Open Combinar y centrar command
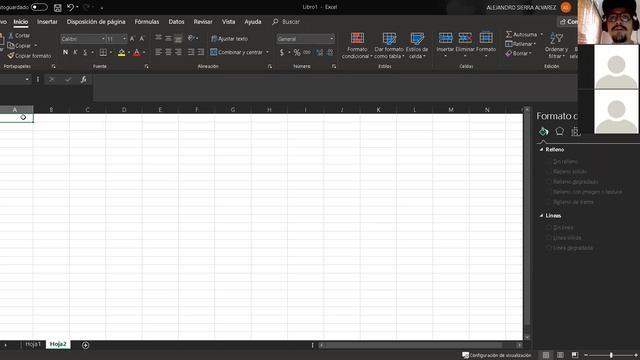 click(x=237, y=52)
